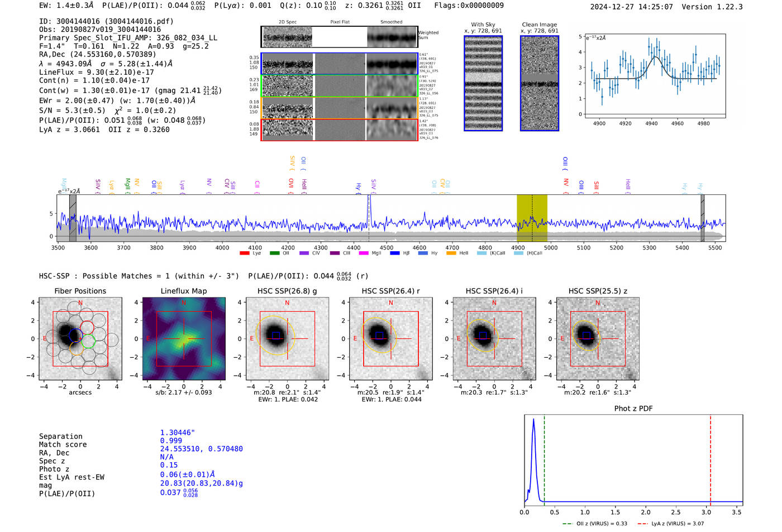The height and width of the screenshot is (532, 782).
Task: Click the strong emission peak near 4445
Action: click(x=369, y=211)
